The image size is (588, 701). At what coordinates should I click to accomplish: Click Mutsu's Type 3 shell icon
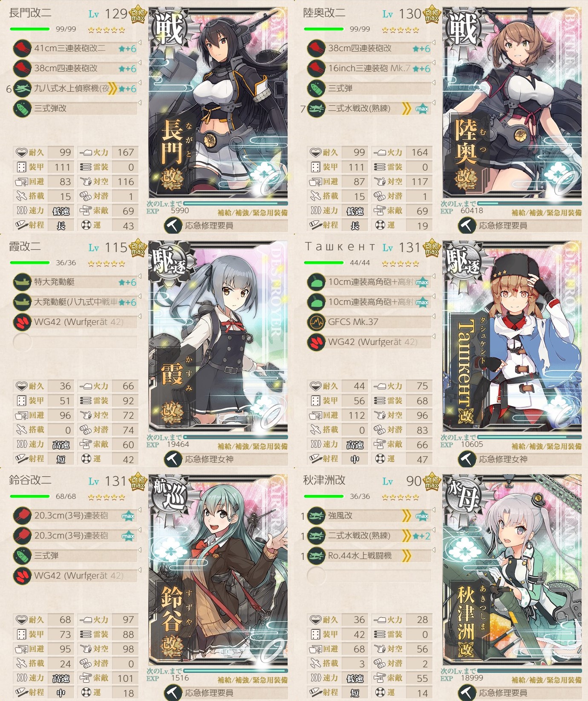point(316,88)
